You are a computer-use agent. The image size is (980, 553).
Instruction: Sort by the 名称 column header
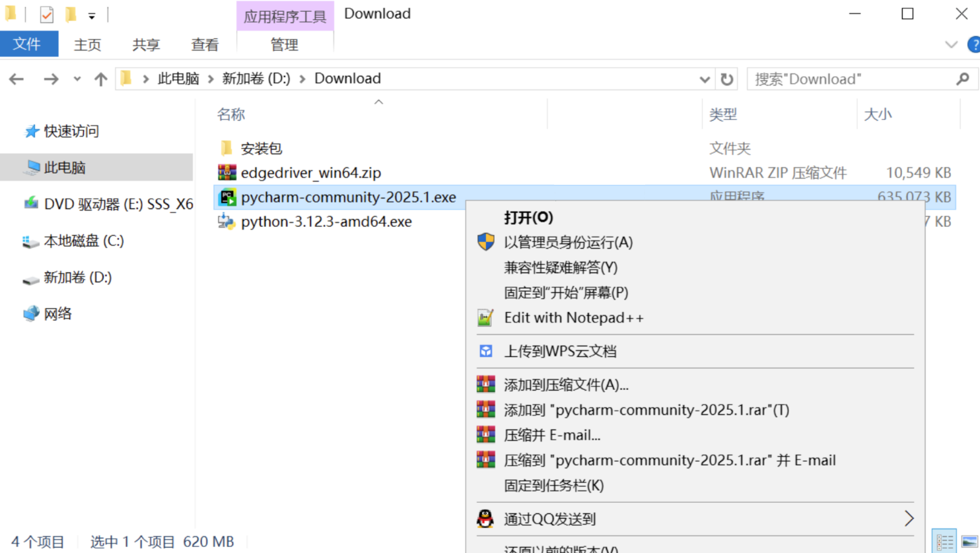click(x=231, y=114)
